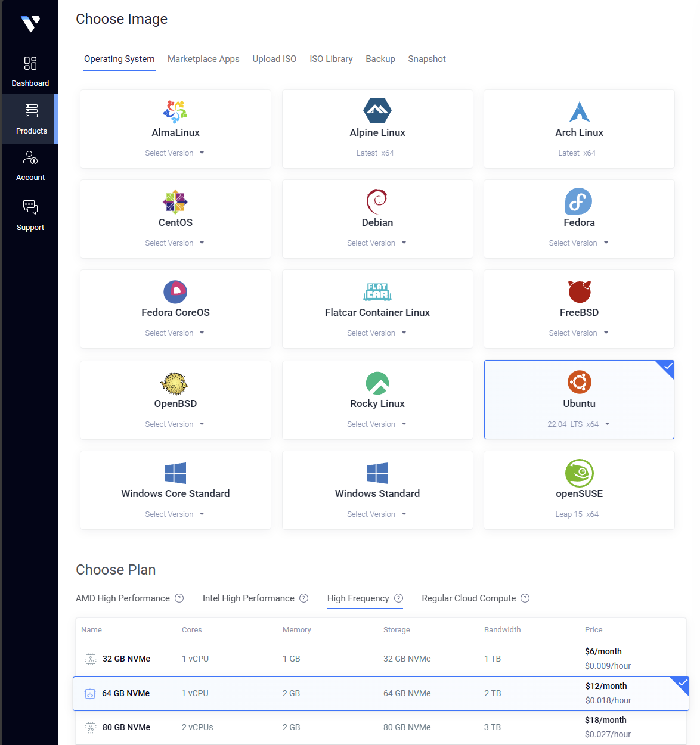
Task: Select the Ubuntu logo
Action: (579, 382)
